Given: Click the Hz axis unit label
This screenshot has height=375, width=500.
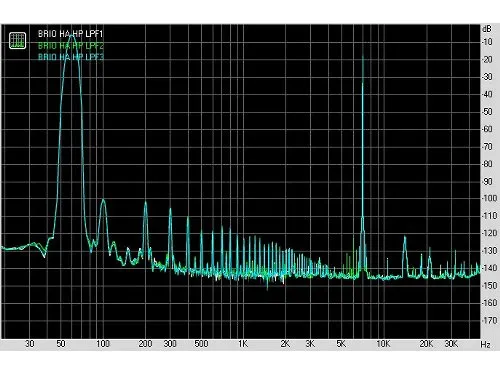Looking at the screenshot, I should click(x=486, y=344).
